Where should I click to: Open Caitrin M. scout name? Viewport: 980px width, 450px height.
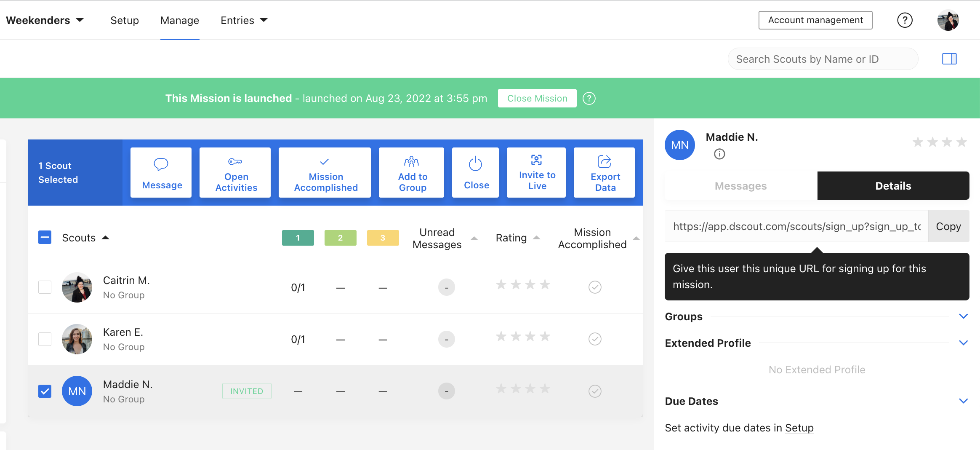point(126,281)
